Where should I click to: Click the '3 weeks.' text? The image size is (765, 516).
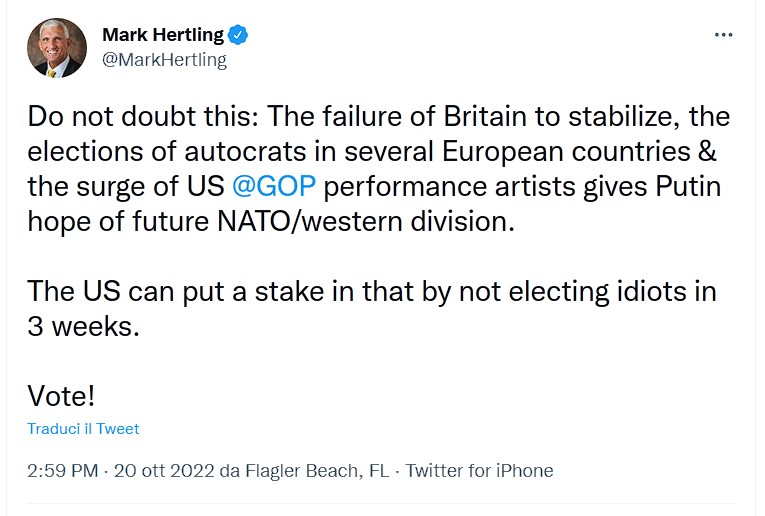pyautogui.click(x=82, y=326)
